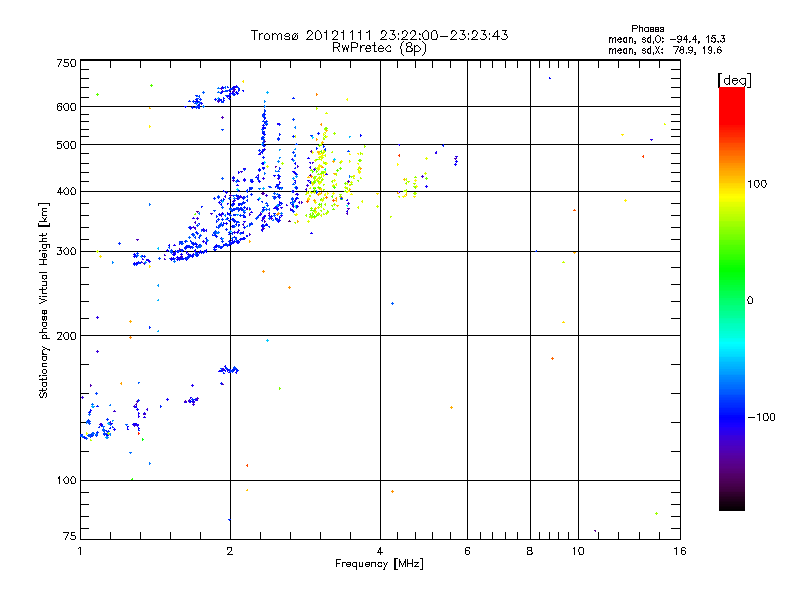Click y-axis tick label '400'

66,191
